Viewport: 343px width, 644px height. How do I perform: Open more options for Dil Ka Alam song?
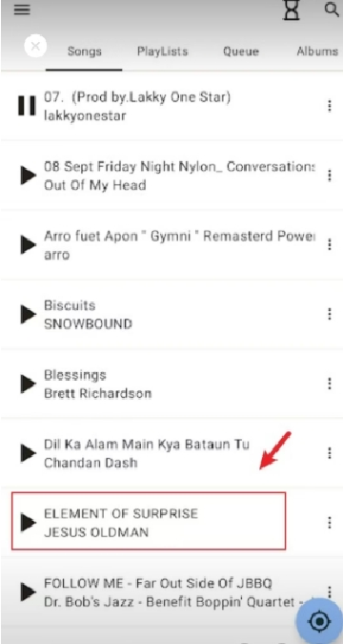tap(329, 453)
